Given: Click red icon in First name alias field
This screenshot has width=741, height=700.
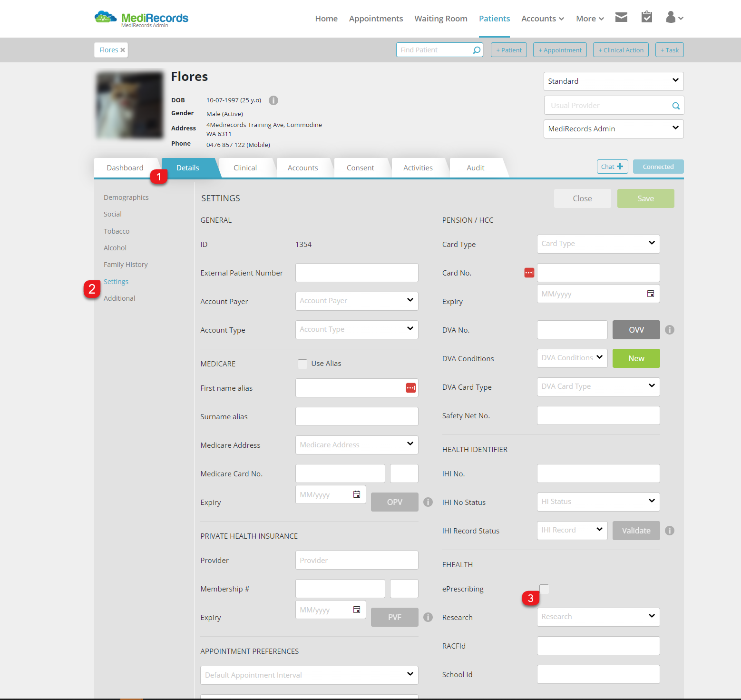Looking at the screenshot, I should (411, 388).
